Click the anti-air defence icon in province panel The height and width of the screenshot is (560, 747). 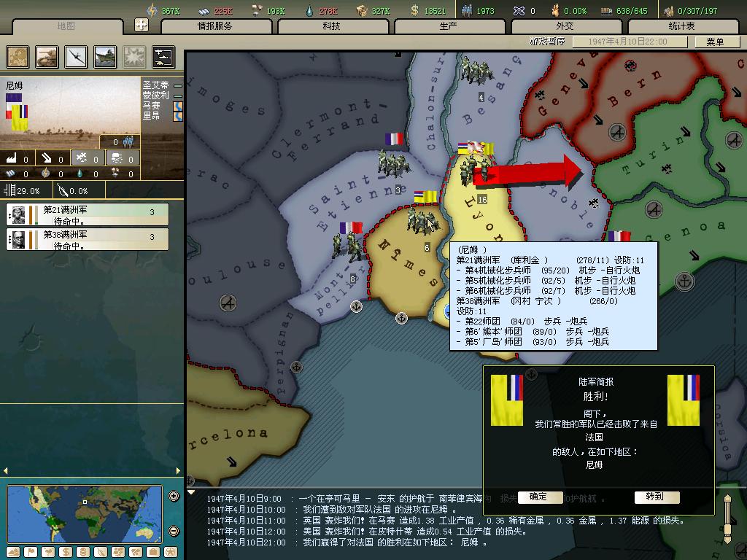(82, 157)
